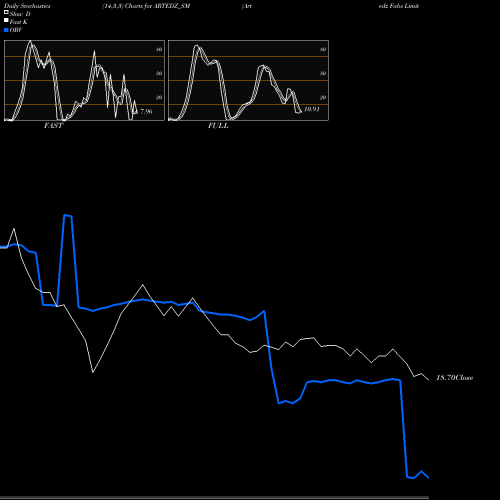Image resolution: width=500 pixels, height=500 pixels.
Task: Click the '(14,3,3) Charts for ARTEDZ_SM' text
Action: coord(146,6)
